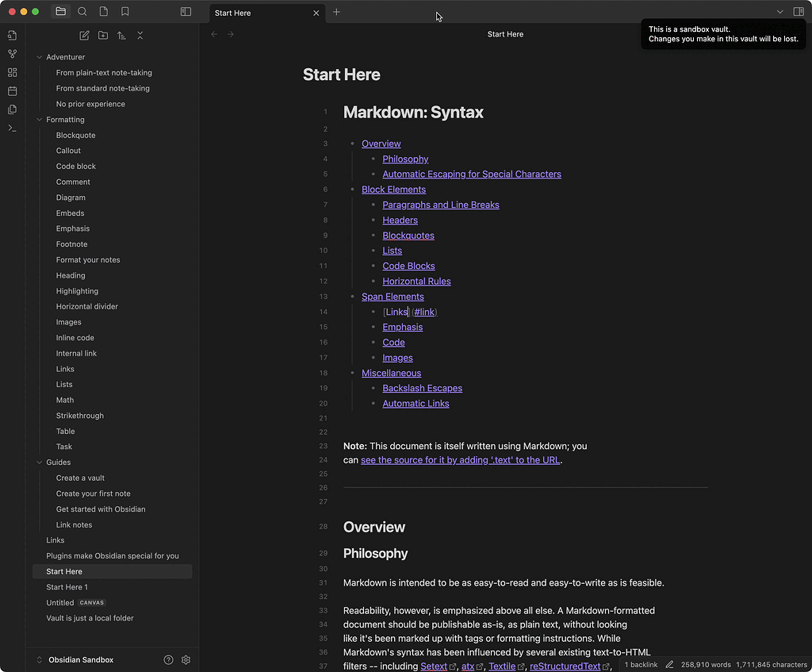Toggle the left sidebar open or closed
This screenshot has width=812, height=672.
186,12
